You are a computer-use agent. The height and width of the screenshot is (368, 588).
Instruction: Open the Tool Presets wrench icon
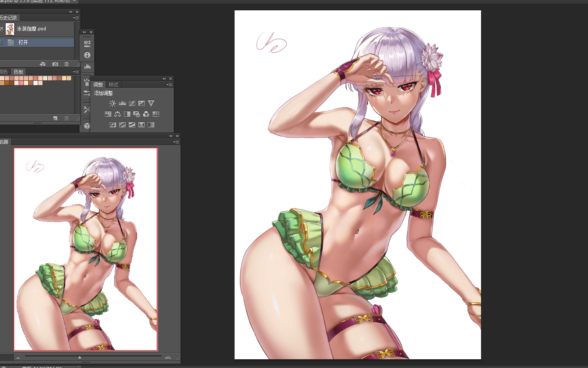(87, 109)
